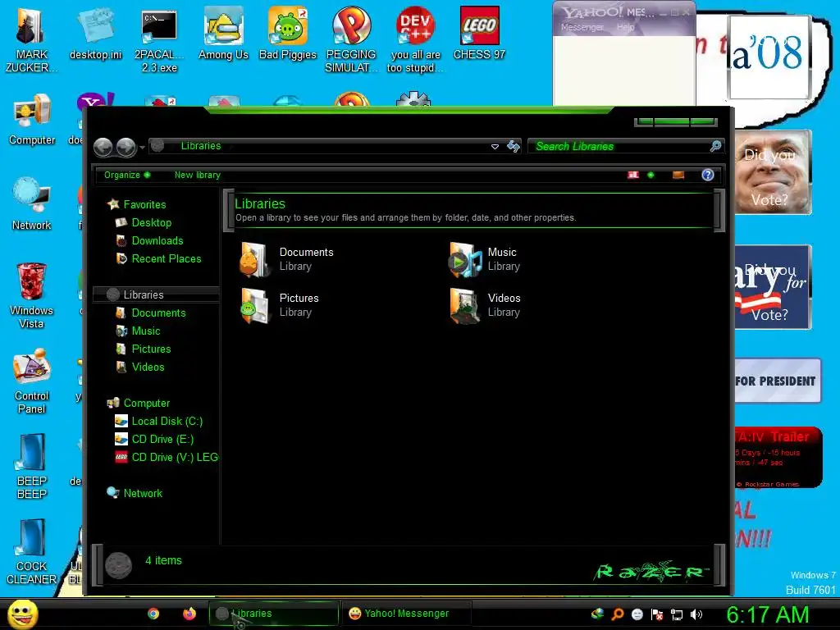The height and width of the screenshot is (630, 840).
Task: Select Network in the navigation pane
Action: pos(135,493)
